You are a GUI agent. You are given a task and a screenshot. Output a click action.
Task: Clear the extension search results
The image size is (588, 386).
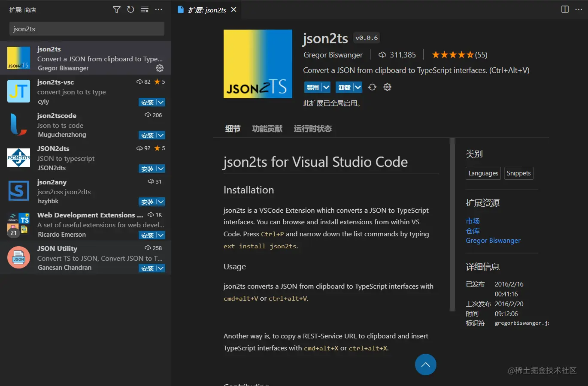[144, 9]
